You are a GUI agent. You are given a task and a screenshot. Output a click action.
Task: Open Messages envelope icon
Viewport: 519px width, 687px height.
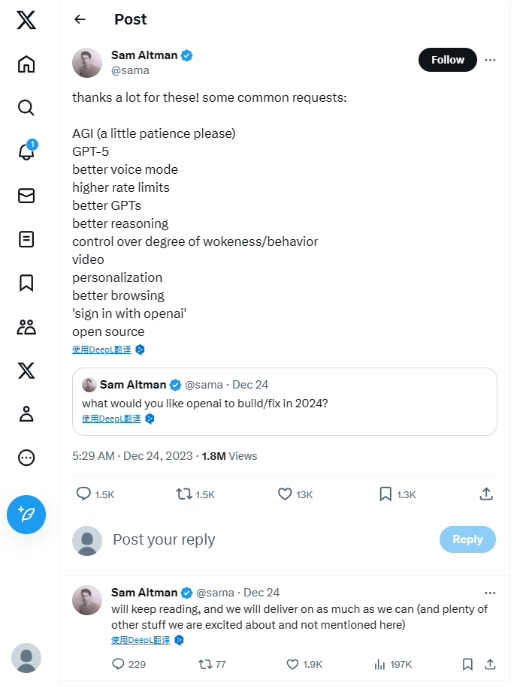click(x=26, y=195)
